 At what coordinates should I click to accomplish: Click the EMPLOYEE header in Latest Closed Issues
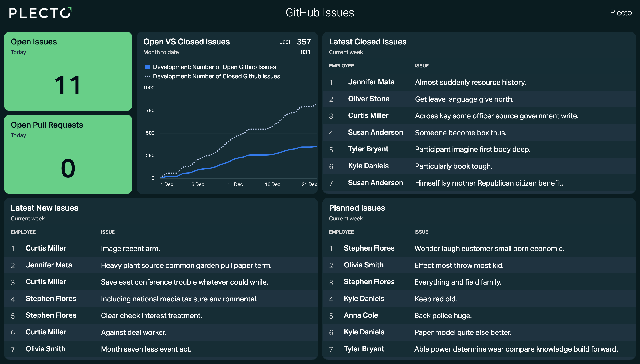341,66
